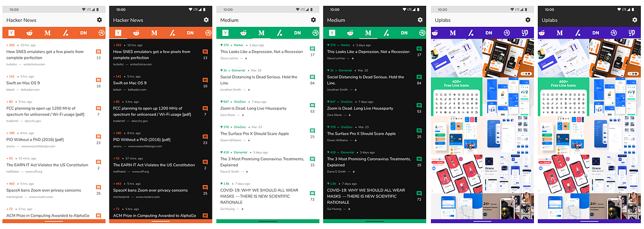The height and width of the screenshot is (229, 644).
Task: Select Dribbble tab on dark-header Uplabs screen
Action: [614, 33]
